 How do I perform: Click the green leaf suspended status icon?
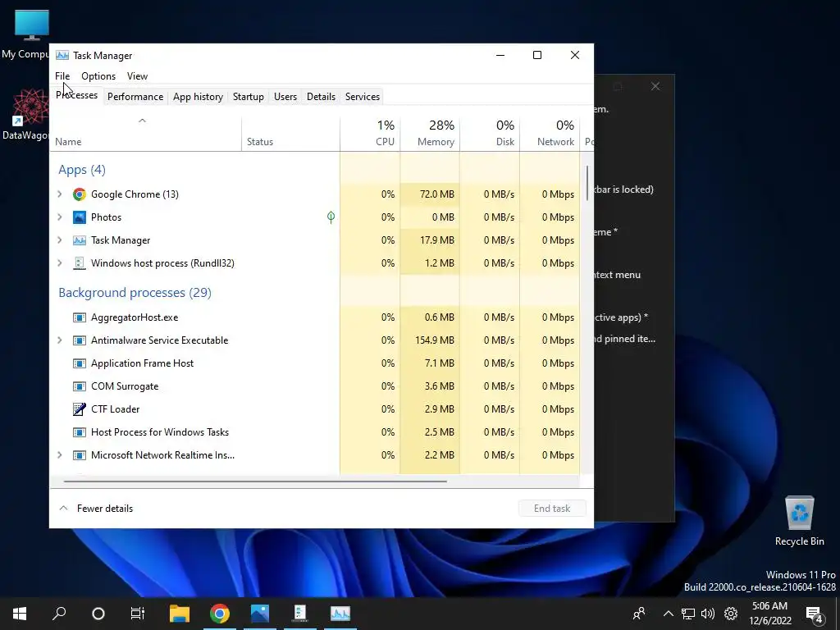point(331,217)
